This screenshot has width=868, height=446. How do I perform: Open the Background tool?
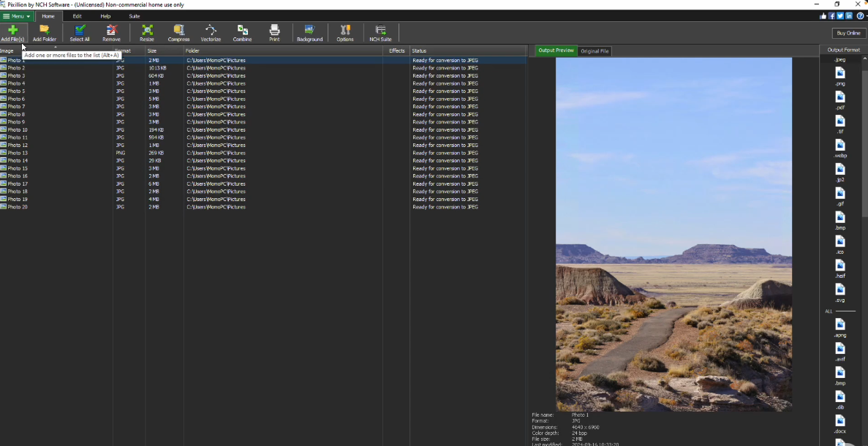pos(309,33)
